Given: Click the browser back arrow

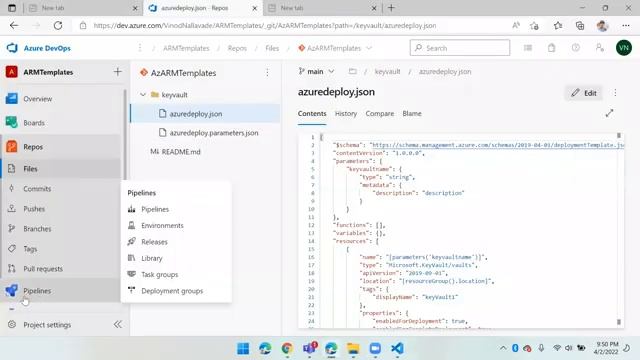Looking at the screenshot, I should [14, 25].
